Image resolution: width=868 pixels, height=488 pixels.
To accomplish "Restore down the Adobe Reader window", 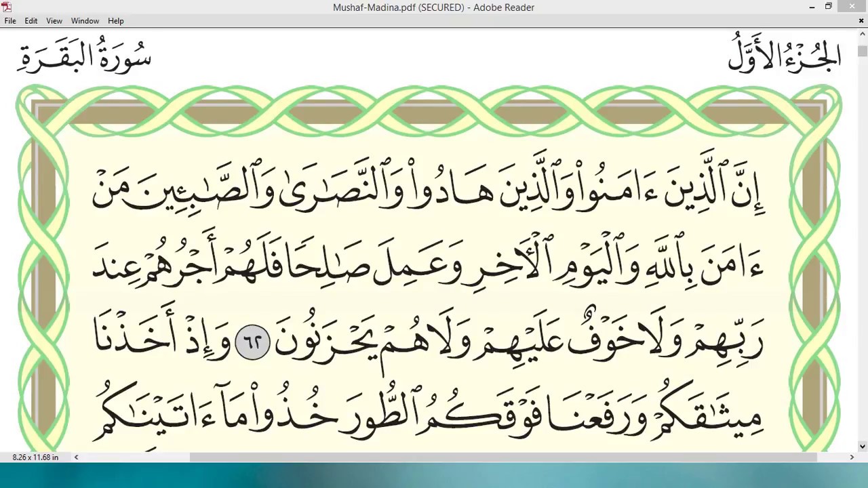I will 828,7.
